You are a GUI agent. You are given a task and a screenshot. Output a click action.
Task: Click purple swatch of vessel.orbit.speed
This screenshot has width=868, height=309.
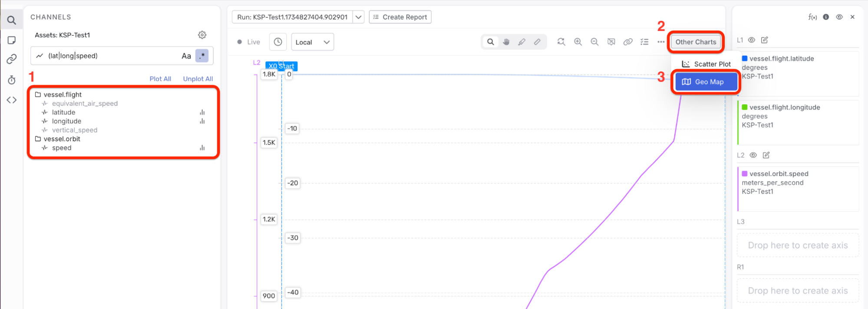click(x=745, y=174)
